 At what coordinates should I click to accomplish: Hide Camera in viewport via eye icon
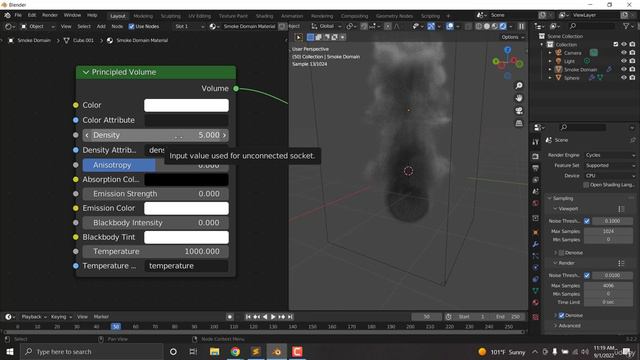(x=624, y=53)
